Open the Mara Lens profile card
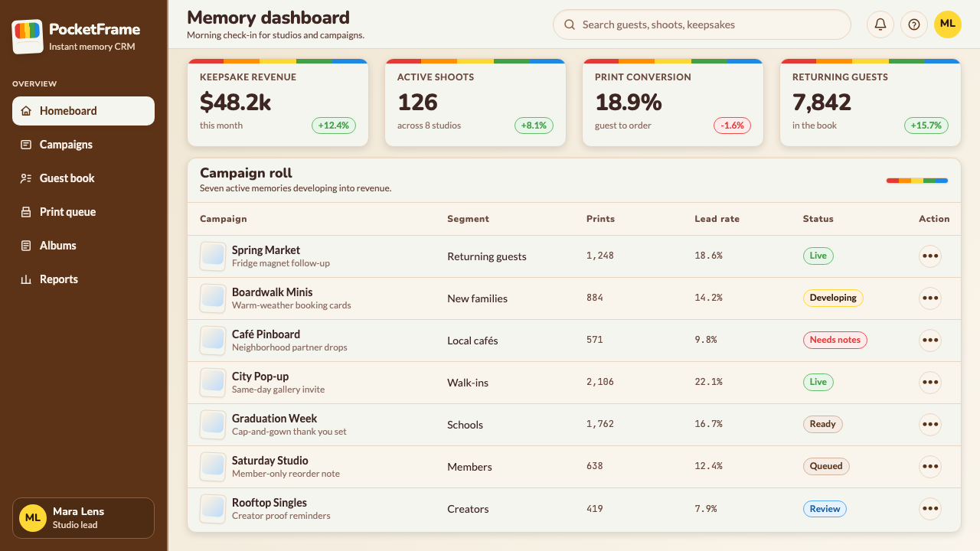Image resolution: width=980 pixels, height=551 pixels. click(x=83, y=518)
